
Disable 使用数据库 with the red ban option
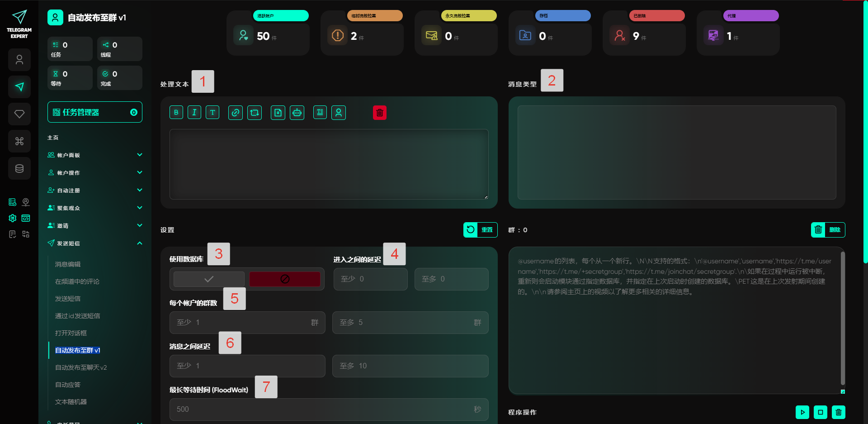(285, 279)
